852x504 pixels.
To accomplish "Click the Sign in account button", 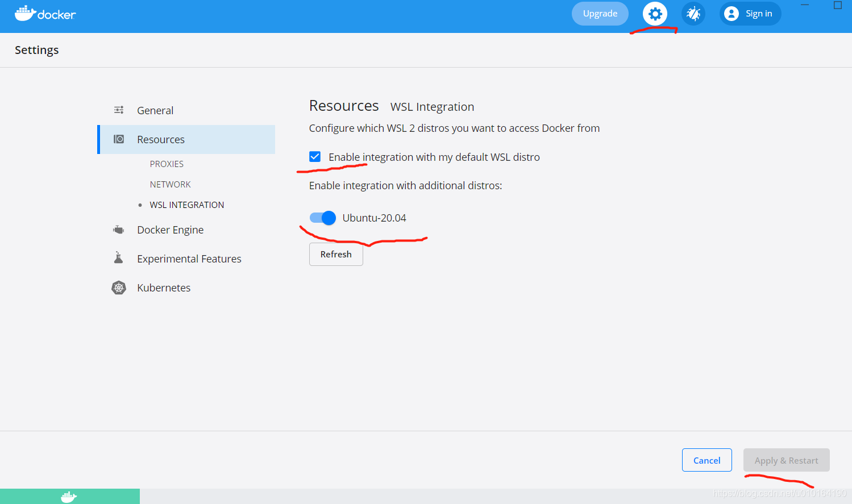I will [x=750, y=13].
